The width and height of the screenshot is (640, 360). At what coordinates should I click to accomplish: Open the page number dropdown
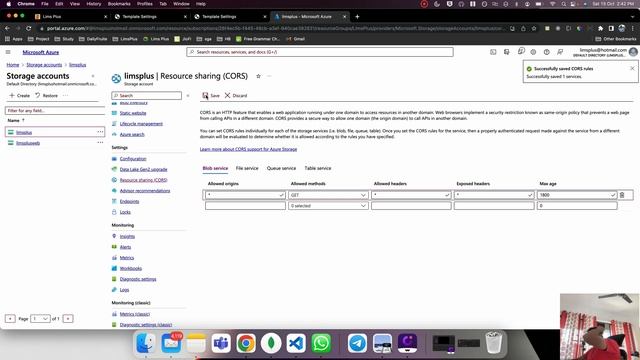click(40, 318)
